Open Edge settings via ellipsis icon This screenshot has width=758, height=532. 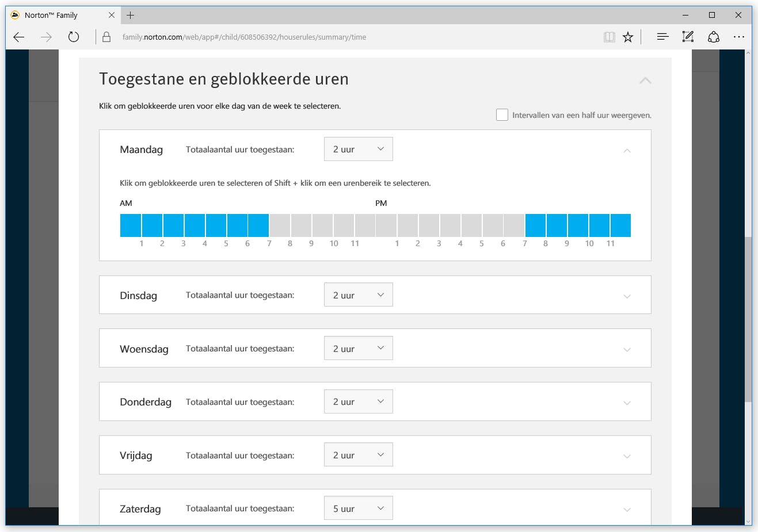pyautogui.click(x=739, y=36)
